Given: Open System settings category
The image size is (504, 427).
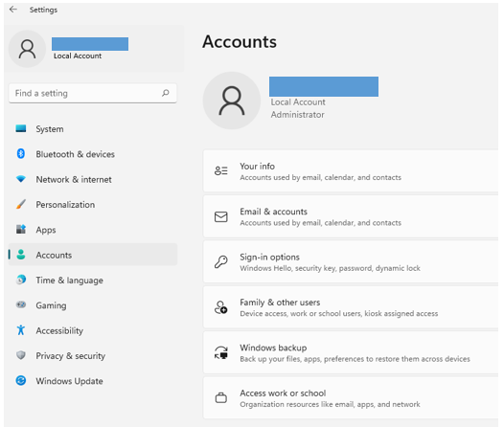Looking at the screenshot, I should [93, 129].
